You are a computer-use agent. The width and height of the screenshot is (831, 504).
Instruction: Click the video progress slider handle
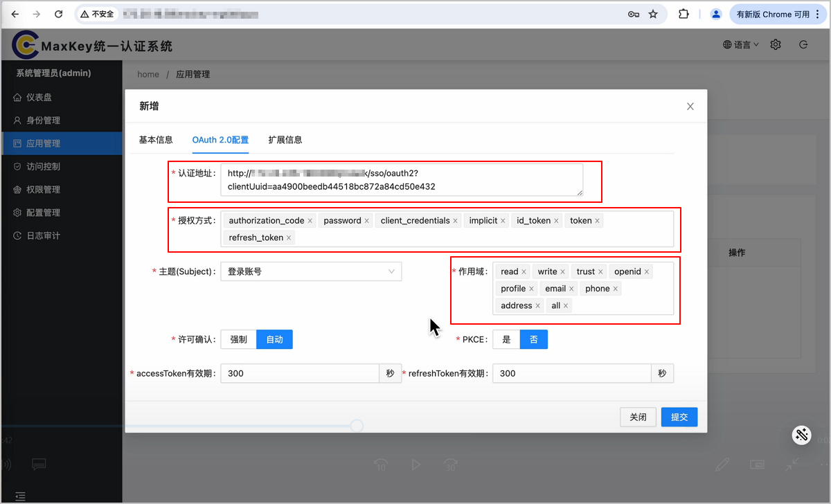[357, 426]
